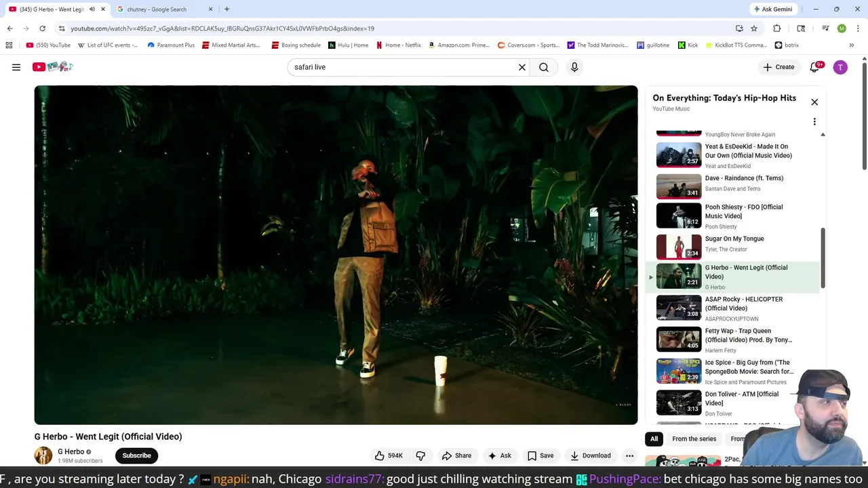Open the YouTube account avatar menu
The height and width of the screenshot is (488, 868).
tap(840, 67)
